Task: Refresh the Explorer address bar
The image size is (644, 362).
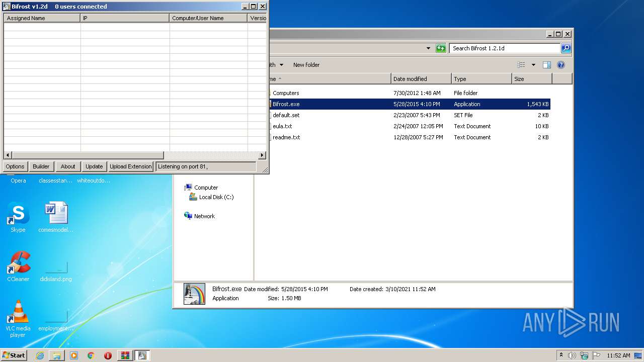Action: [x=441, y=48]
